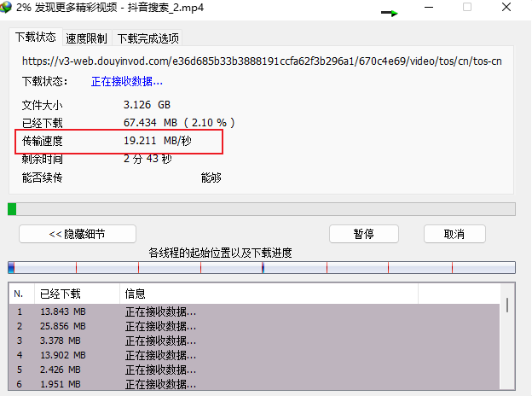
Task: Click the overall green download progress bar
Action: tap(262, 209)
